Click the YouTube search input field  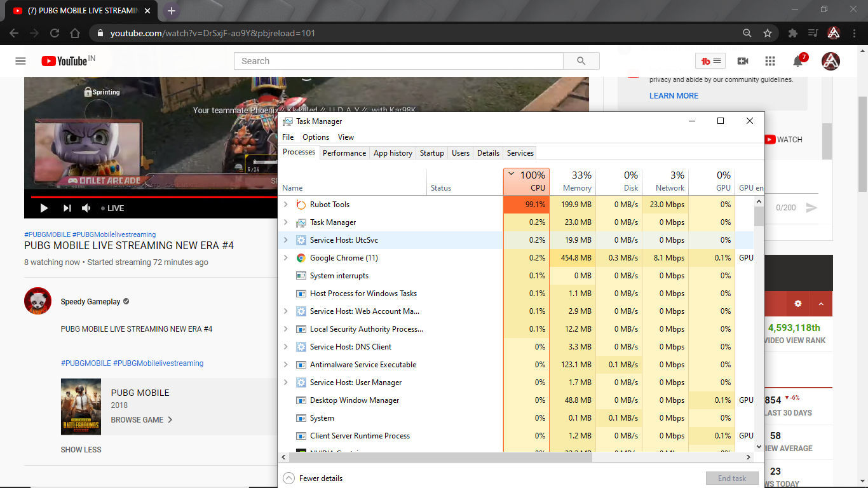coord(398,61)
